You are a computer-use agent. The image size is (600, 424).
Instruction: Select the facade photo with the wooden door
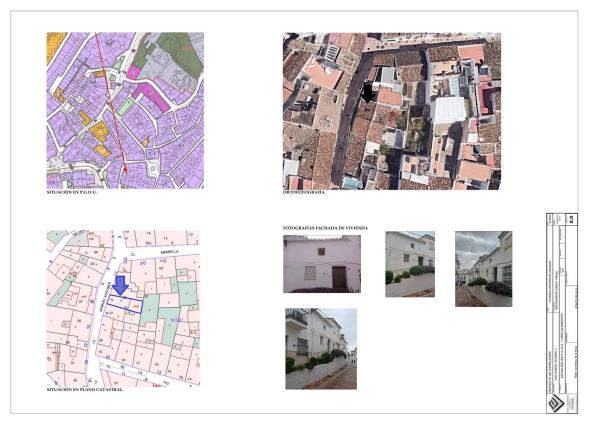click(x=322, y=264)
